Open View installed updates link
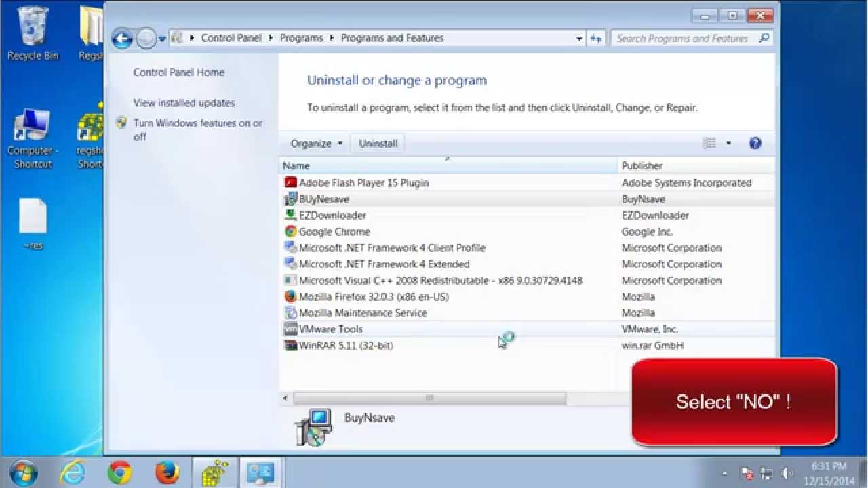 [184, 103]
